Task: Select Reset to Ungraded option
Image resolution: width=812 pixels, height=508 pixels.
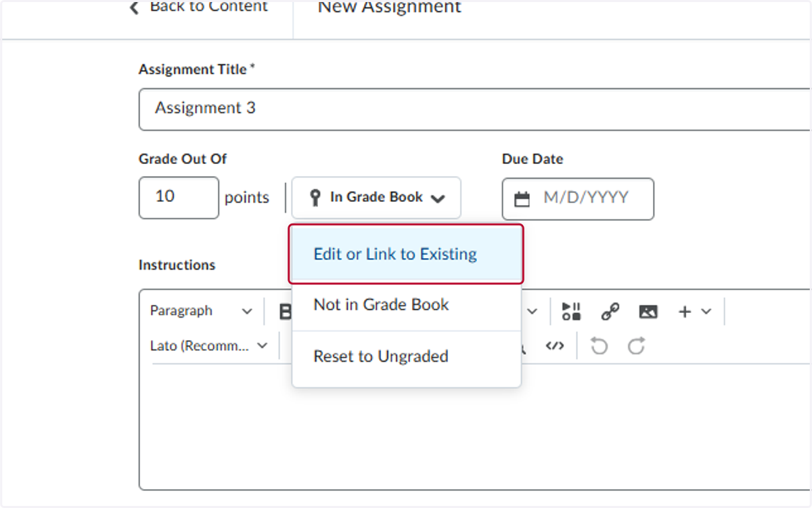Action: 406,356
